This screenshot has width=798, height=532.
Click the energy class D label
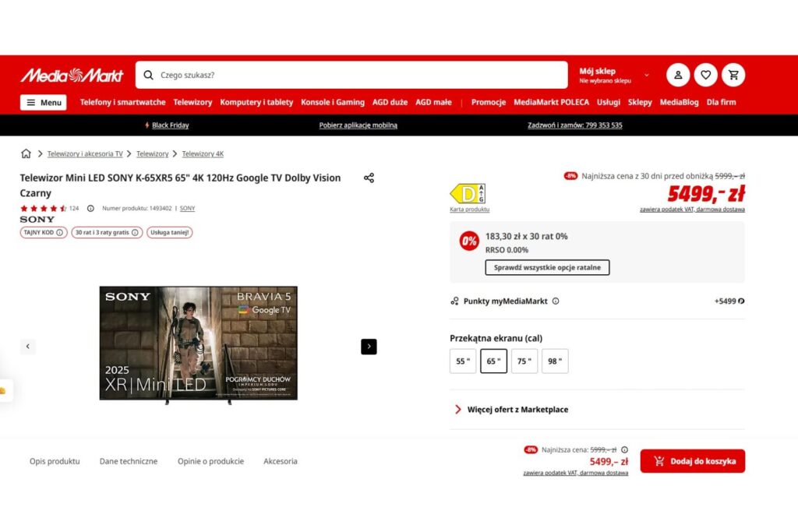coord(468,194)
